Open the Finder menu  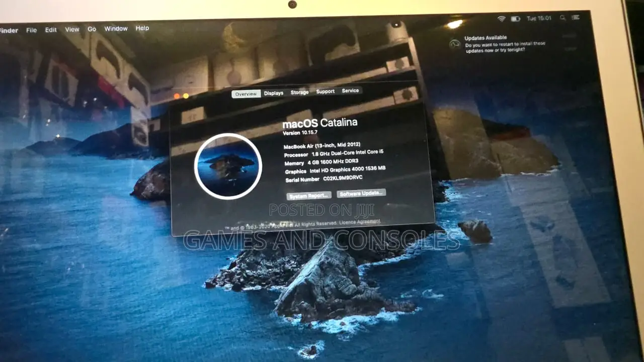tap(8, 30)
